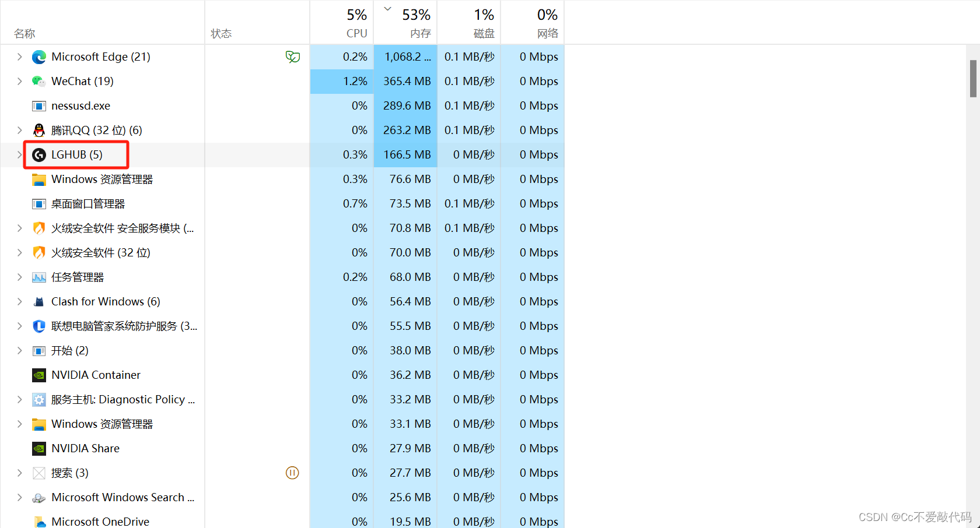This screenshot has width=980, height=528.
Task: Click the 联想电脑管家 shield icon
Action: (39, 326)
